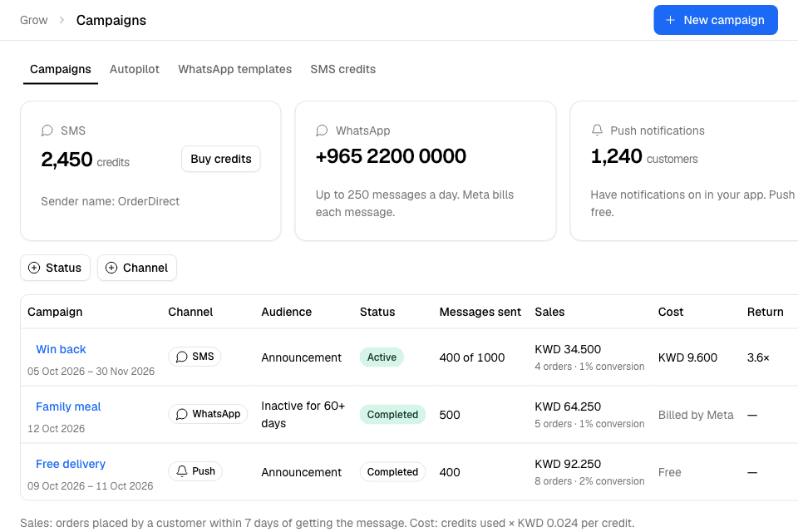Click Completed status in Family meal row
The height and width of the screenshot is (532, 798).
[x=392, y=415]
